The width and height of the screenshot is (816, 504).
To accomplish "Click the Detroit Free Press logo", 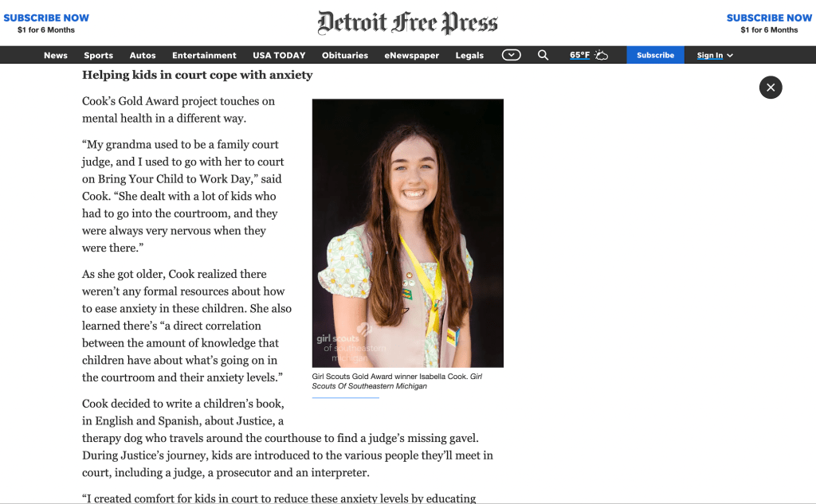I will (x=407, y=22).
